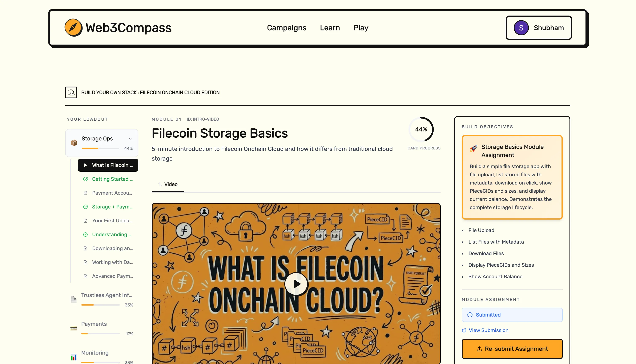Click the Monitoring bar chart icon
This screenshot has width=636, height=364.
click(x=74, y=357)
